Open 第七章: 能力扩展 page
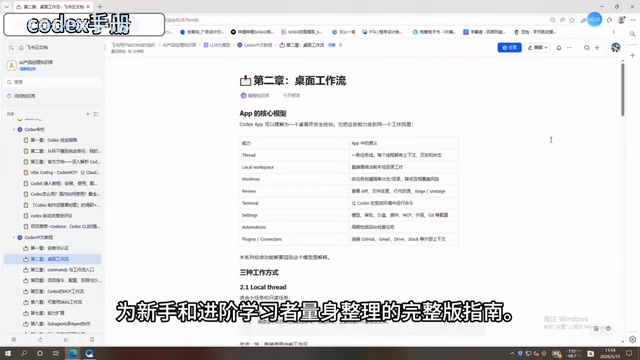Image resolution: width=640 pixels, height=360 pixels. [x=47, y=313]
